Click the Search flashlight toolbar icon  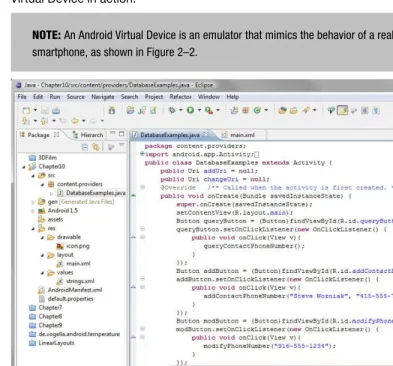(x=305, y=110)
